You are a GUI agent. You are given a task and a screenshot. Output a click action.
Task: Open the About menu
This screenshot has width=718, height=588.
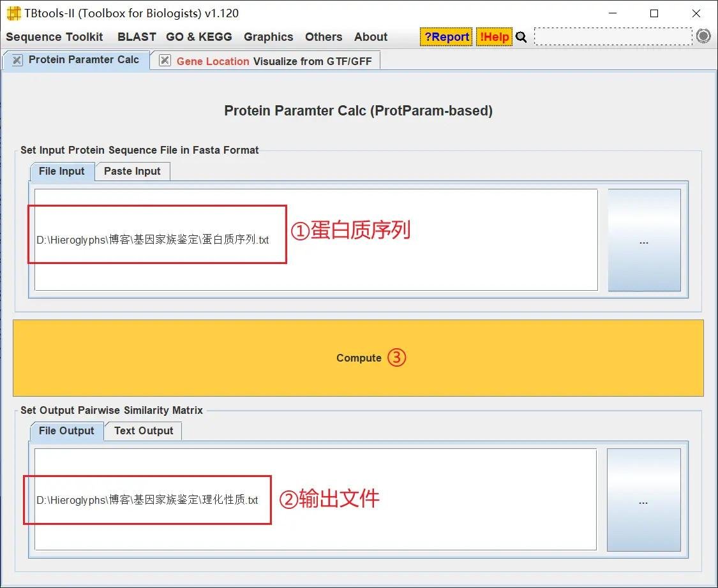coord(371,37)
